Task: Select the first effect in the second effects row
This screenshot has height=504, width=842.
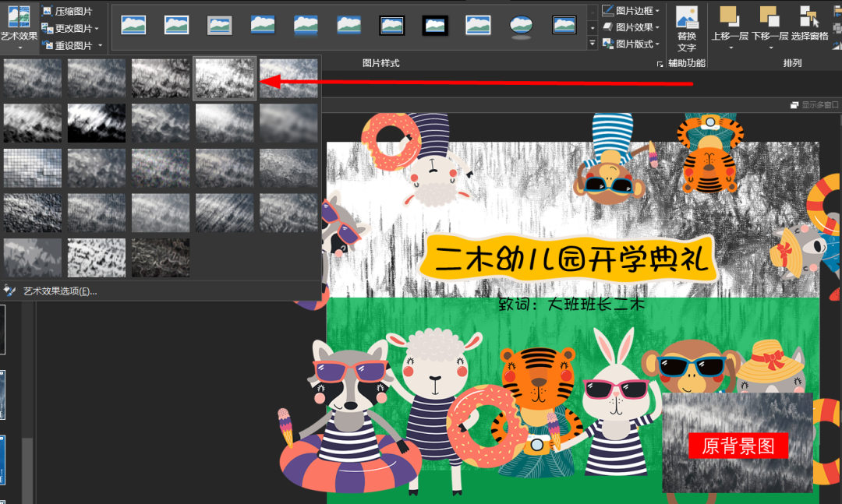Action: 32,123
